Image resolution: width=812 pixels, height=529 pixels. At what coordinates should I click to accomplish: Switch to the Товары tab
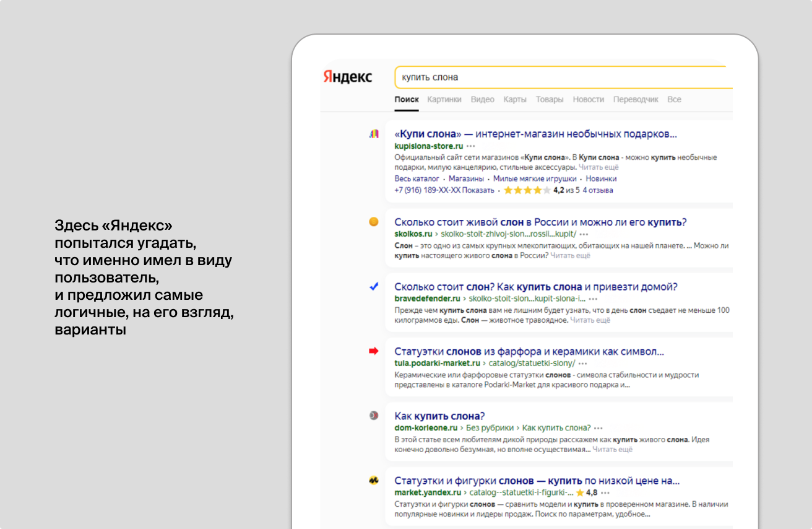(x=550, y=100)
